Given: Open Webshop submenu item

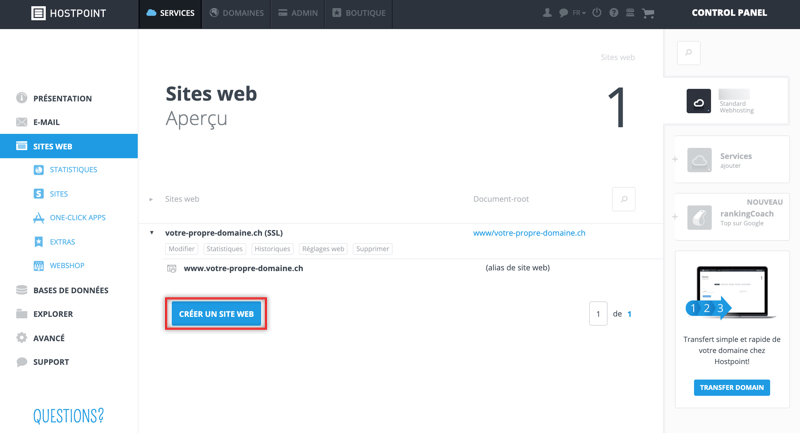Looking at the screenshot, I should click(x=69, y=266).
